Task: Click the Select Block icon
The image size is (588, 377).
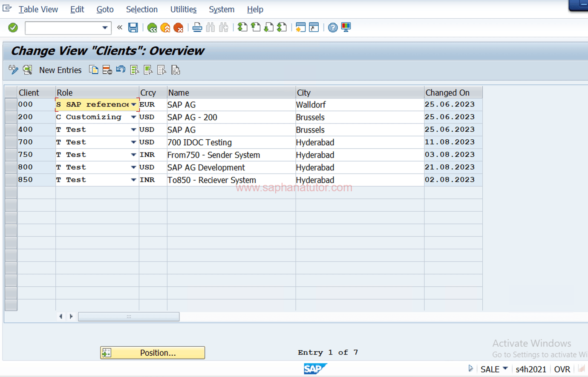Action: 148,70
